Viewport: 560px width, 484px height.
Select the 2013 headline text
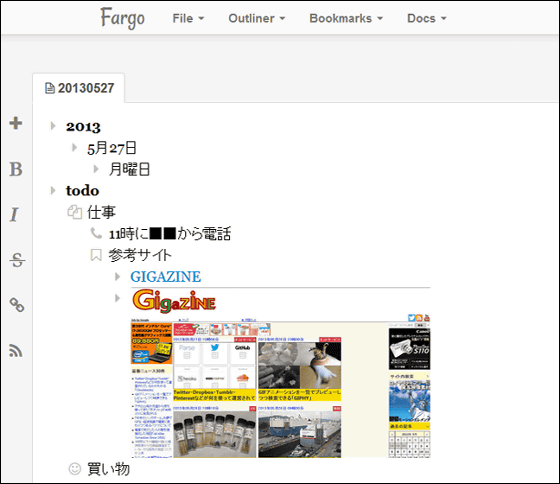[x=83, y=126]
